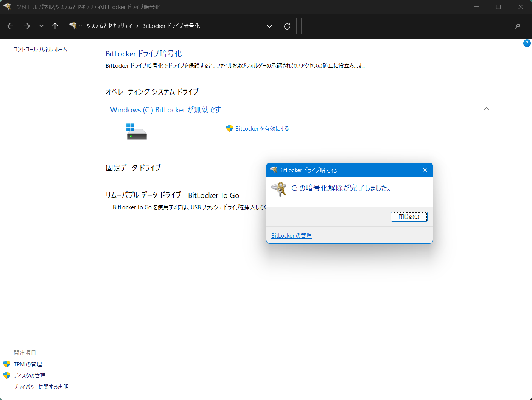
Task: Maximize the control panel window
Action: click(498, 7)
